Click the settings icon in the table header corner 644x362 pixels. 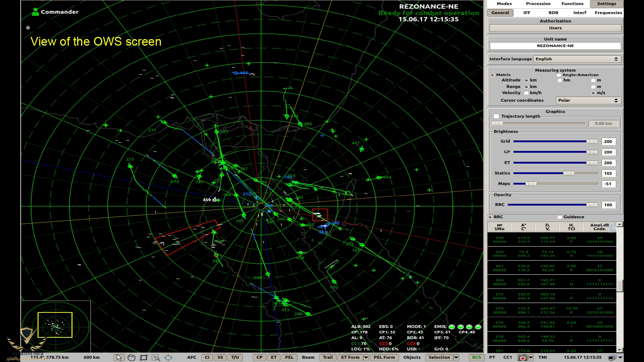click(612, 227)
